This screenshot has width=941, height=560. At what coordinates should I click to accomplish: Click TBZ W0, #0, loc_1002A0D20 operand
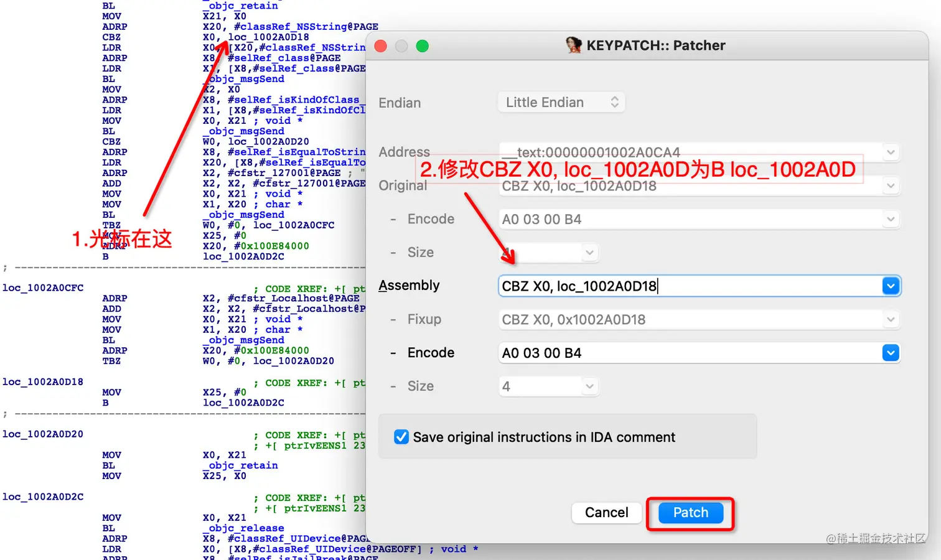[x=268, y=361]
